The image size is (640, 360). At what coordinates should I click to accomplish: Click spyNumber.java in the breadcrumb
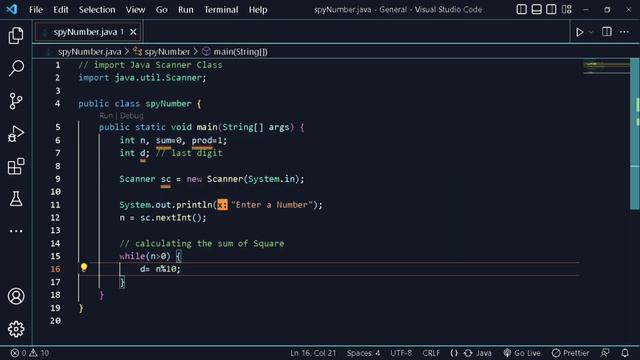point(89,52)
